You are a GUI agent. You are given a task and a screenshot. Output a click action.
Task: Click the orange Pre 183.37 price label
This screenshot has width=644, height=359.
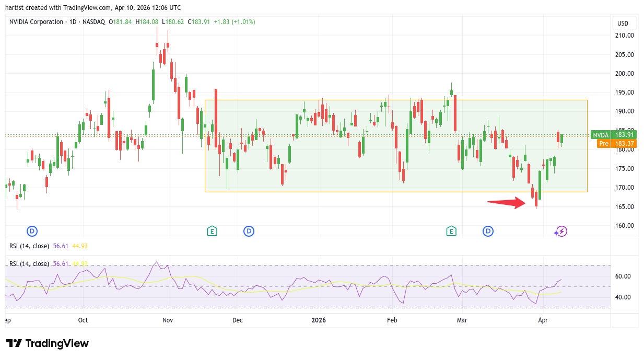pos(613,143)
